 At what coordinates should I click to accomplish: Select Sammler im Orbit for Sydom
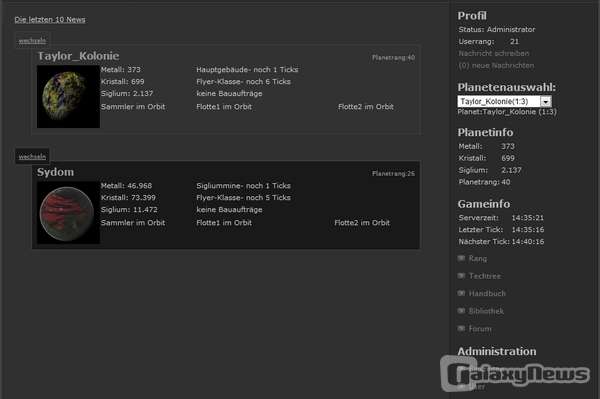pos(133,223)
